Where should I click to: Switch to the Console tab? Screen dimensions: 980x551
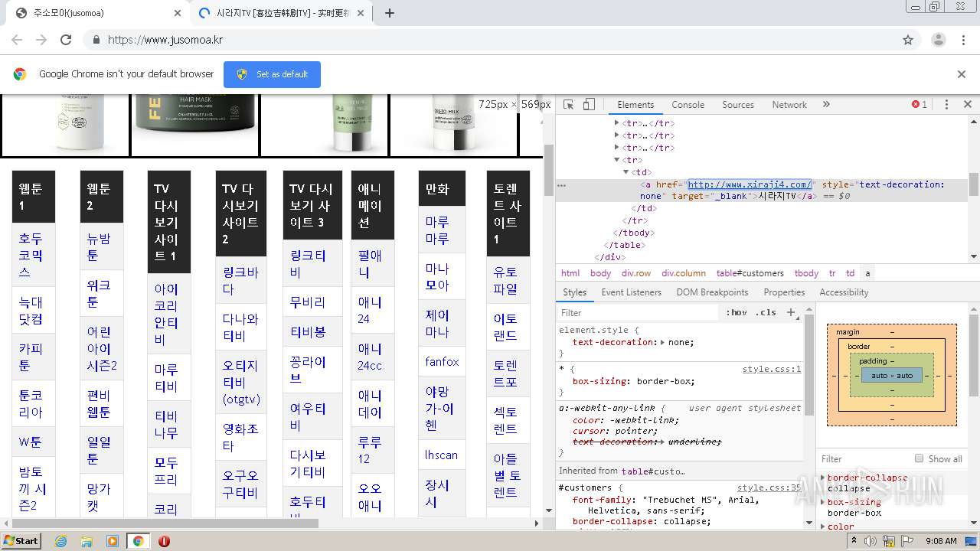(688, 105)
